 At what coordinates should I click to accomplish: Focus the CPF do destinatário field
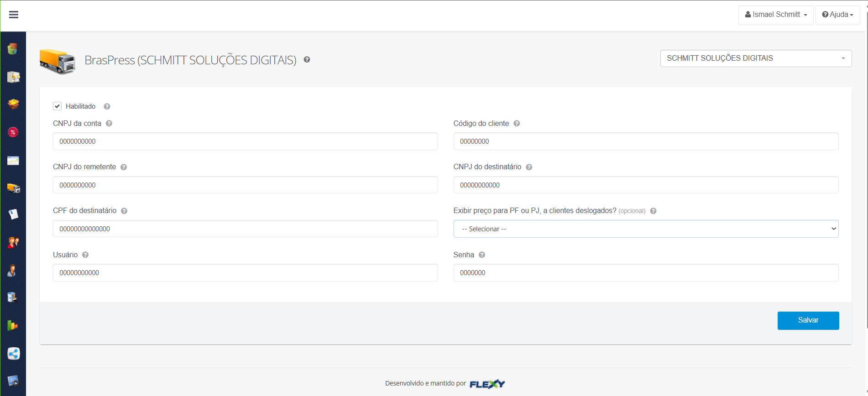click(x=245, y=229)
